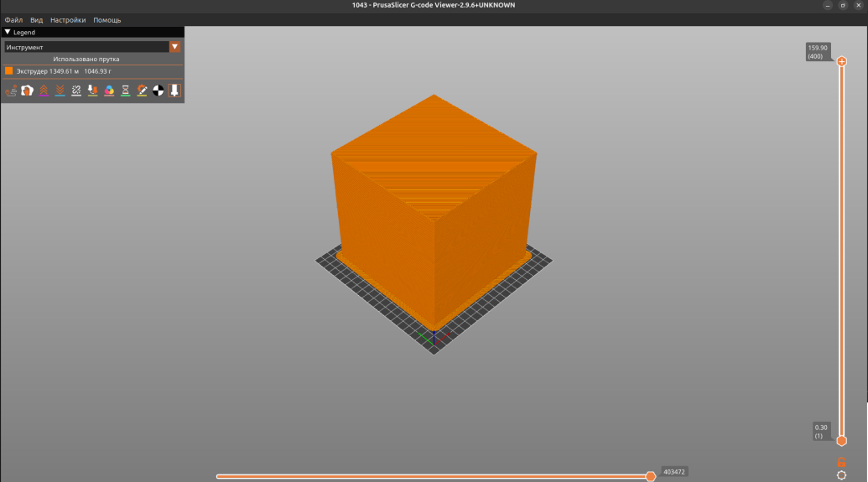The height and width of the screenshot is (482, 868).
Task: Click the 0.30 (1) layer label
Action: (821, 432)
